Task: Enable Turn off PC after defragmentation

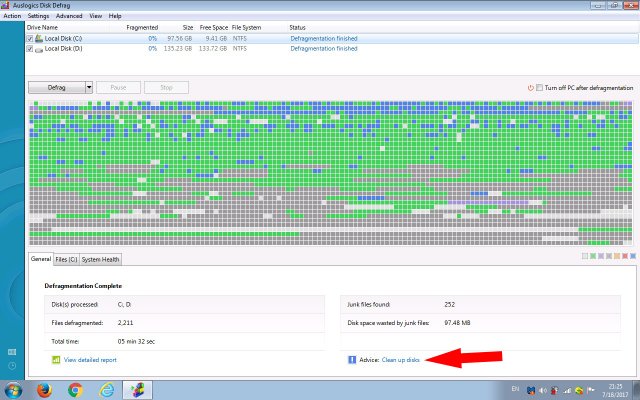Action: coord(539,88)
